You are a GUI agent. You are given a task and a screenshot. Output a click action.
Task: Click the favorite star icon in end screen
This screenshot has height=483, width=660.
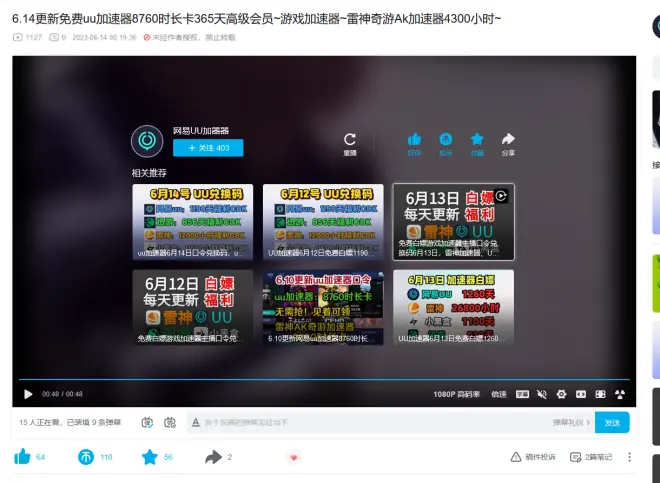pyautogui.click(x=477, y=139)
